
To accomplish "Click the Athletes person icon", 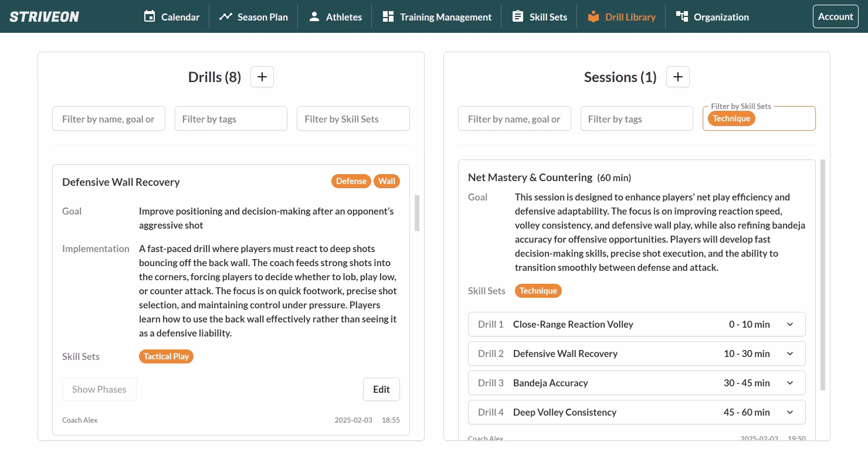I will click(314, 16).
